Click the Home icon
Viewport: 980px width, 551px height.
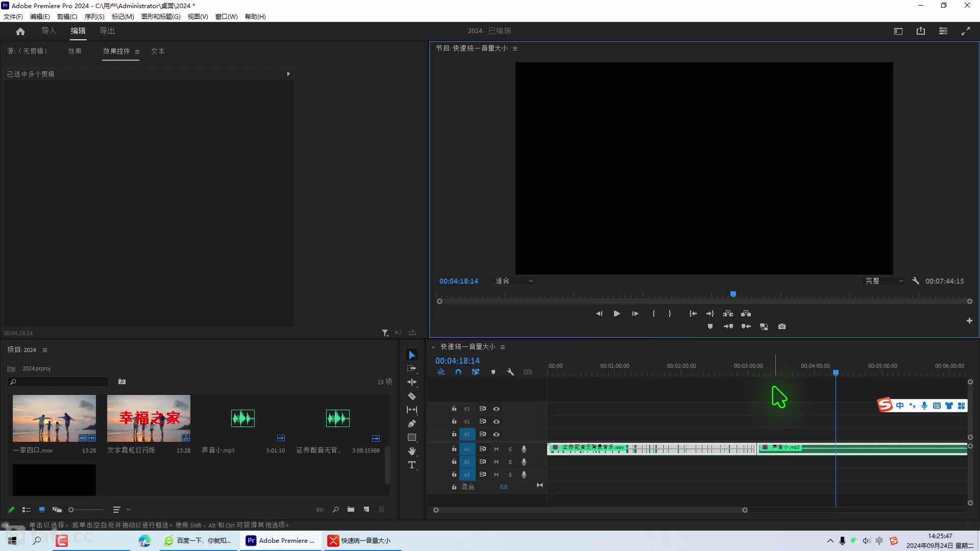20,31
